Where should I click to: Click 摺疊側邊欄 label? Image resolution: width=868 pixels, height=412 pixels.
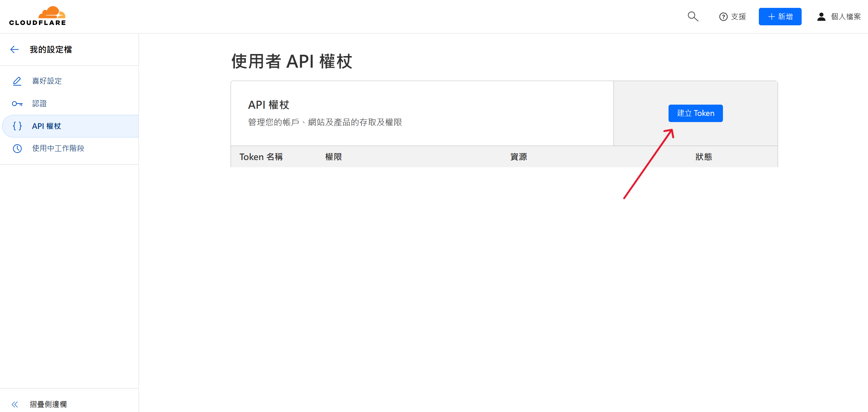[48, 404]
